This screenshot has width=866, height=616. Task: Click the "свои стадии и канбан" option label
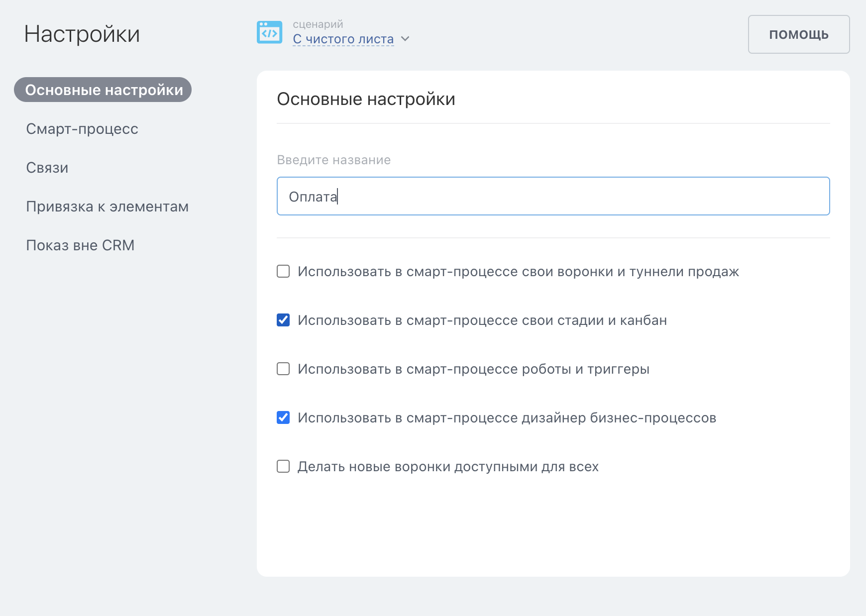[482, 320]
